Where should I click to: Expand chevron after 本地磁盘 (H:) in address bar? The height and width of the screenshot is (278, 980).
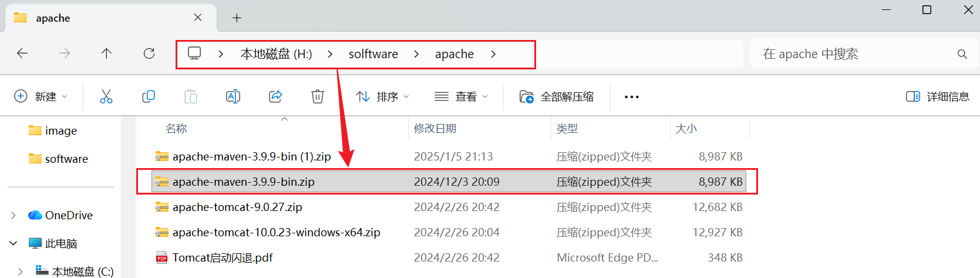(x=330, y=54)
